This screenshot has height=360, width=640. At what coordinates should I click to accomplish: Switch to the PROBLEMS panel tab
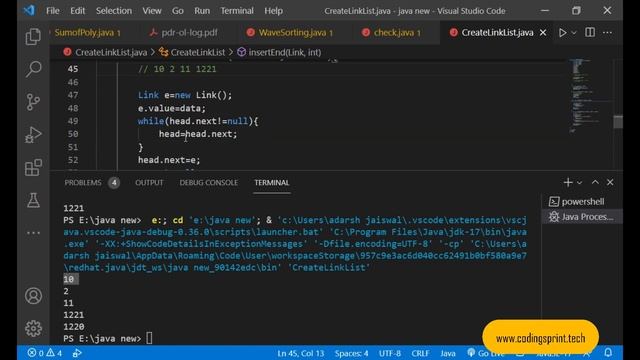pos(83,183)
